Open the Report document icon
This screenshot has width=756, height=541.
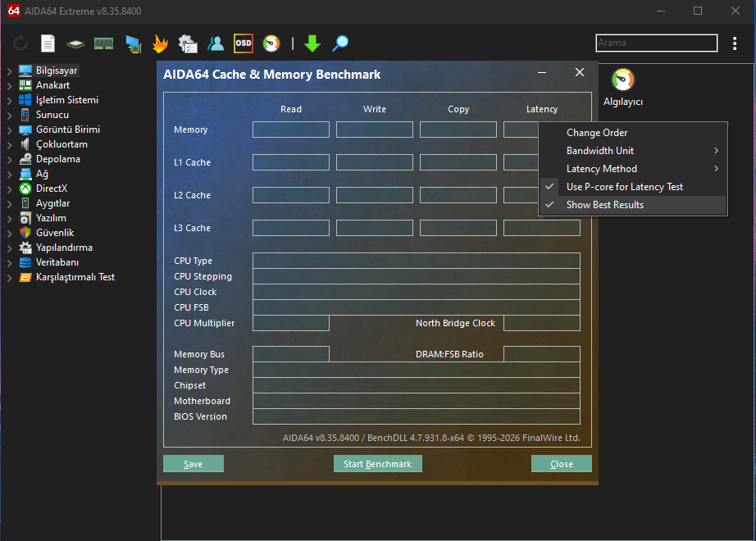click(x=48, y=43)
